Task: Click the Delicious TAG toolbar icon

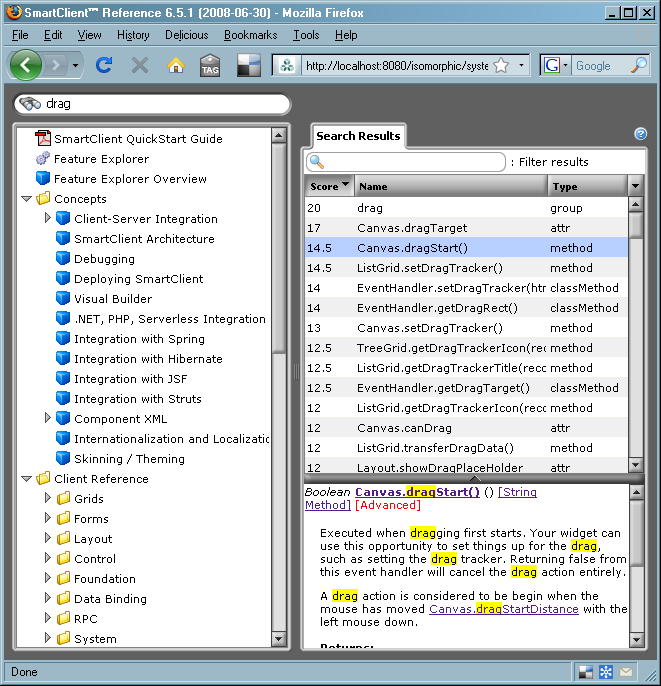Action: click(209, 66)
